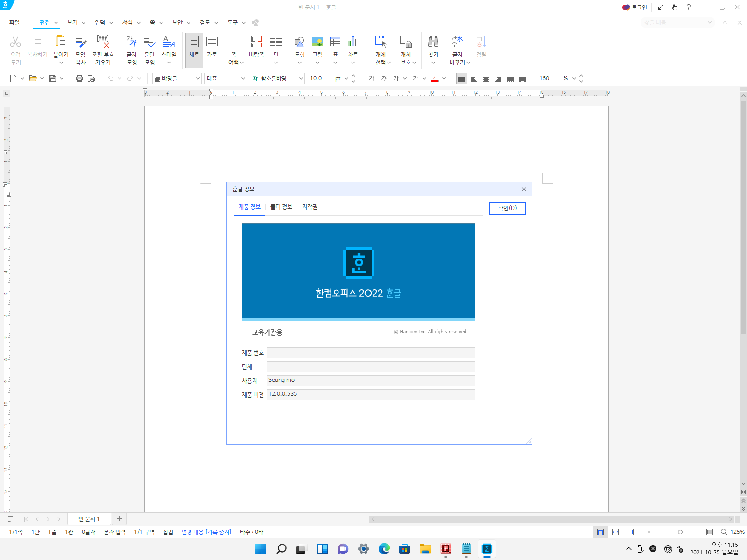Click the OK 확인(D) button
Screen dimensions: 747x560
(507, 208)
